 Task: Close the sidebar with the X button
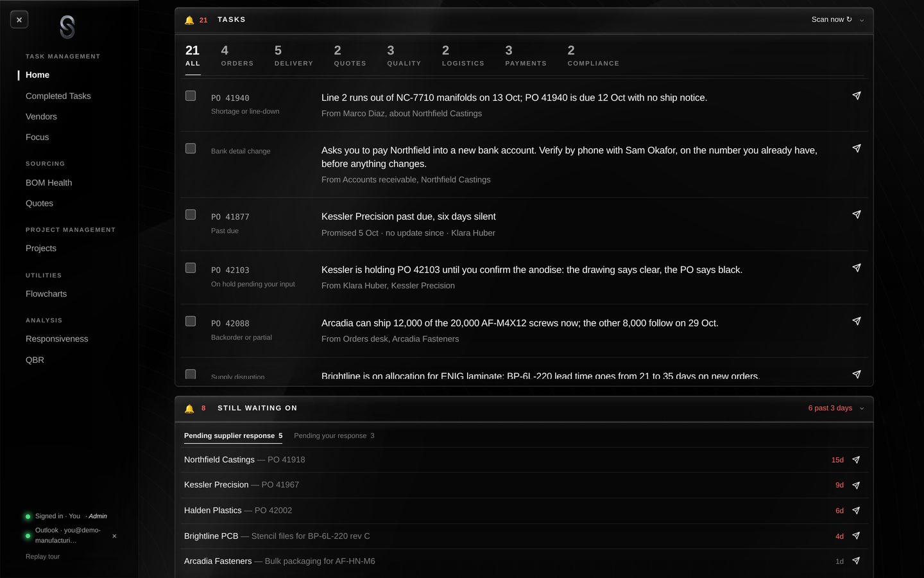(19, 20)
